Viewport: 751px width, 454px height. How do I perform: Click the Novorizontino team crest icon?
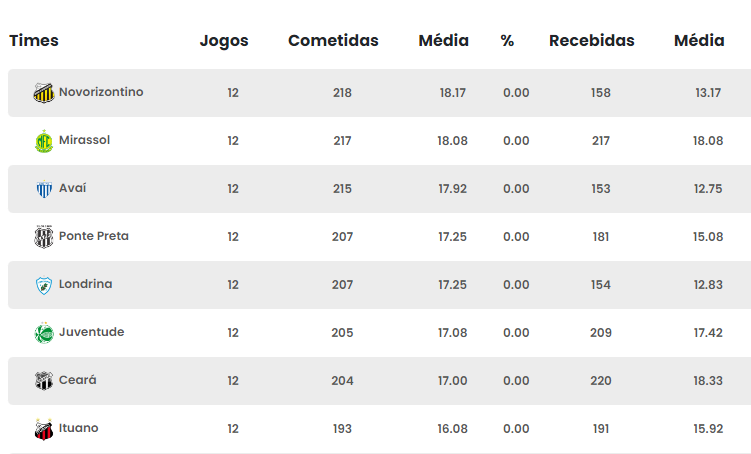click(x=44, y=93)
